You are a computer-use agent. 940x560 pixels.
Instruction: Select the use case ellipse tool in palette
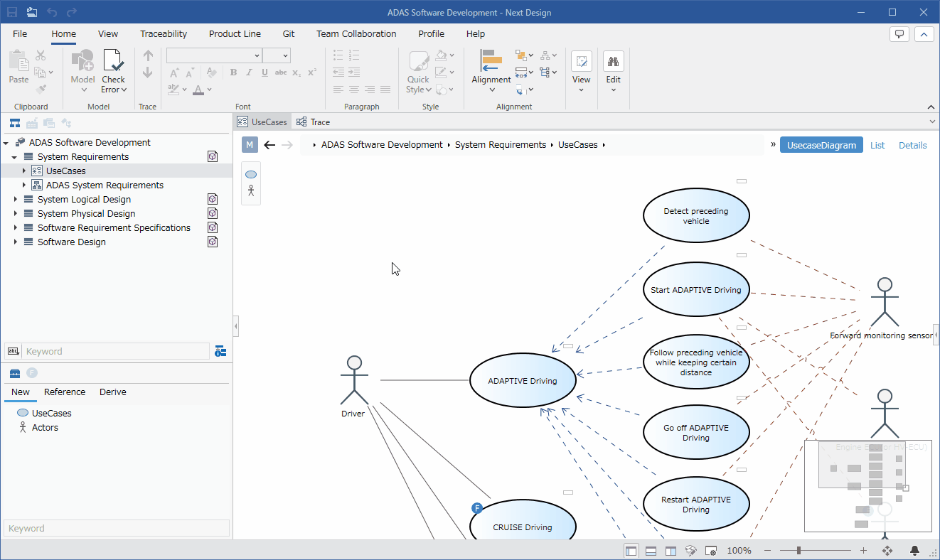pos(251,174)
